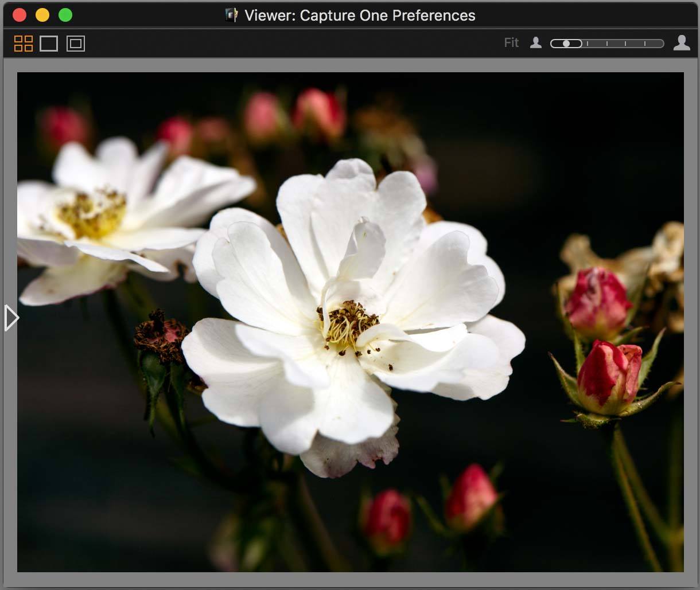The height and width of the screenshot is (590, 700).
Task: Close the Viewer window
Action: click(x=20, y=15)
